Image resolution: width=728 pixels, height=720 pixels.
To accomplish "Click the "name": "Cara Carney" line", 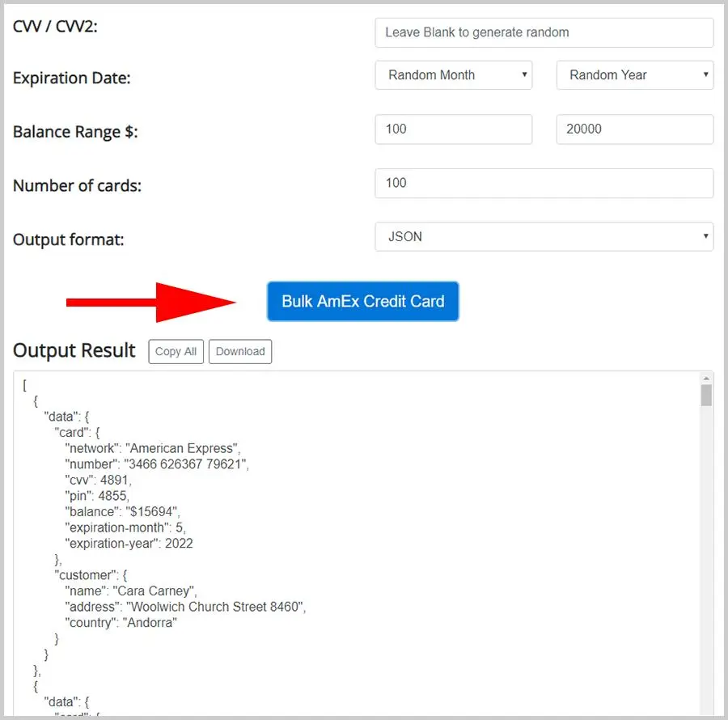I will [131, 591].
